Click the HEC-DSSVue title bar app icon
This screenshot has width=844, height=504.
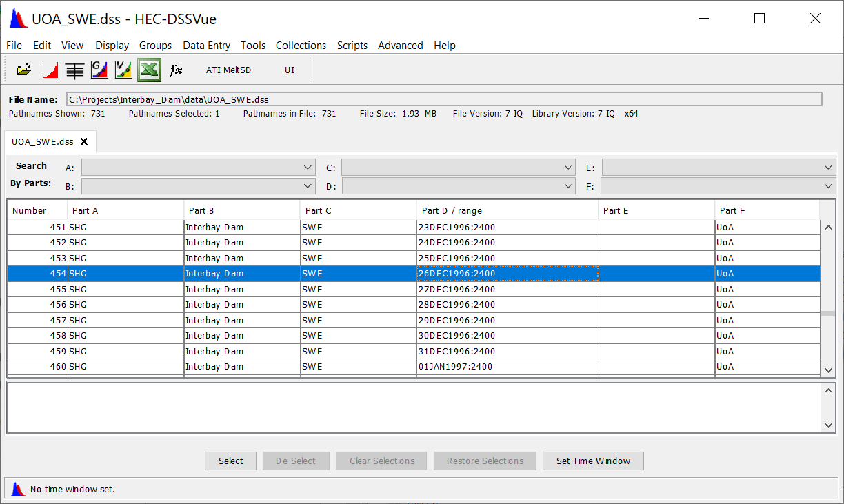[19, 19]
